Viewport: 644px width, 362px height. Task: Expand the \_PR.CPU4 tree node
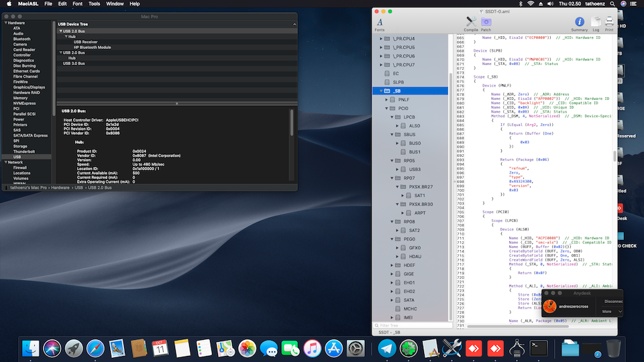point(381,39)
